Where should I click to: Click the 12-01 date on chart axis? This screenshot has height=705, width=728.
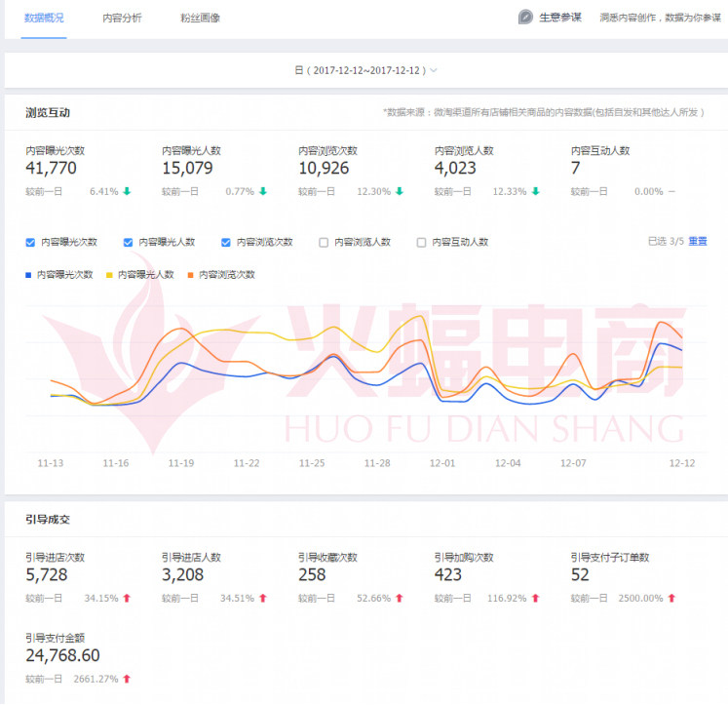coord(442,463)
